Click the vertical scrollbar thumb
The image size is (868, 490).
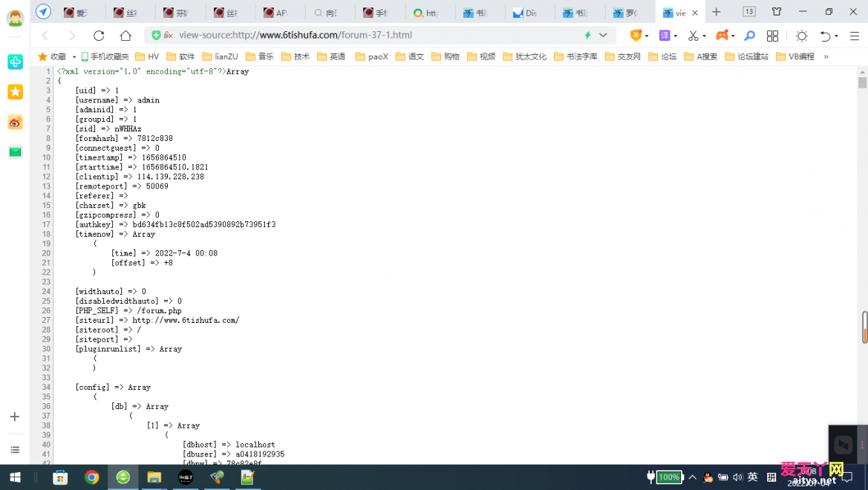[x=864, y=327]
